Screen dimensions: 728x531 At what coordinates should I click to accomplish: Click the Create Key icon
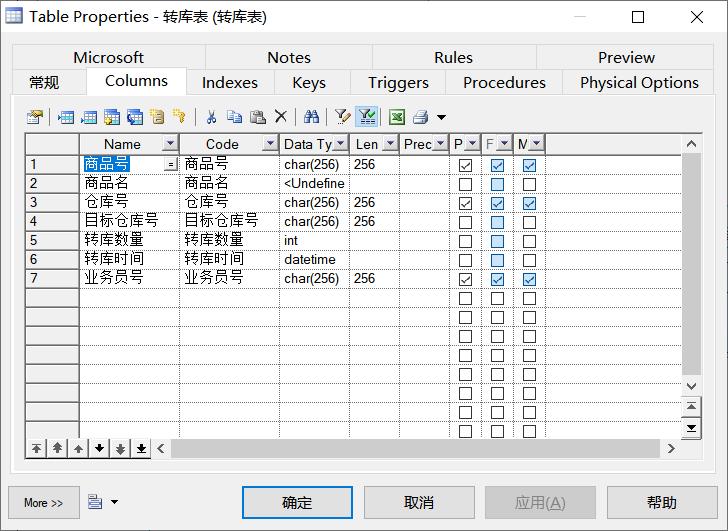point(179,117)
